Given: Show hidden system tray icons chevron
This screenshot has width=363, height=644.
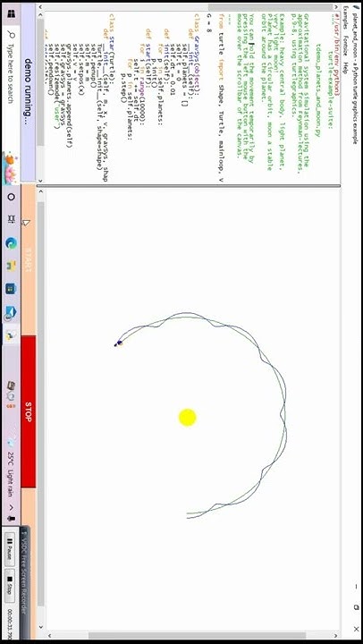Looking at the screenshot, I should tap(11, 507).
